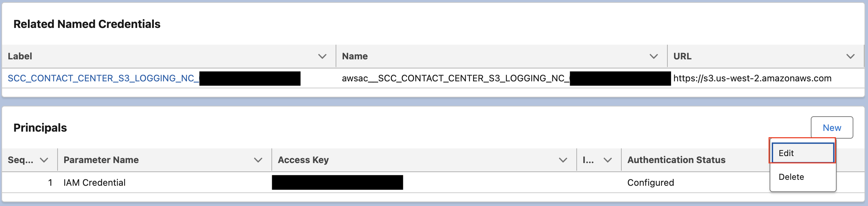Sort by the Label column header text
868x206 pixels.
click(x=20, y=56)
